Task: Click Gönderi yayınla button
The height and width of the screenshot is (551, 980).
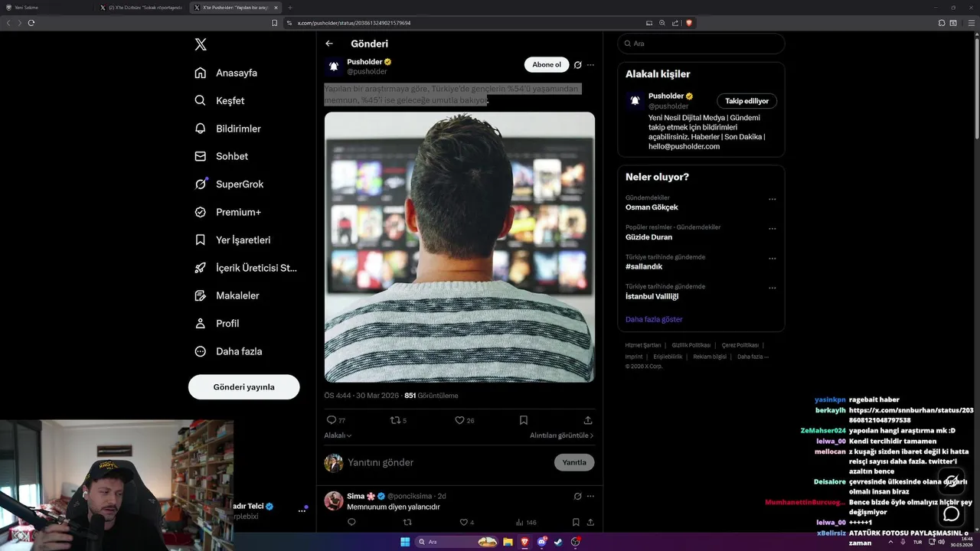Action: 243,386
